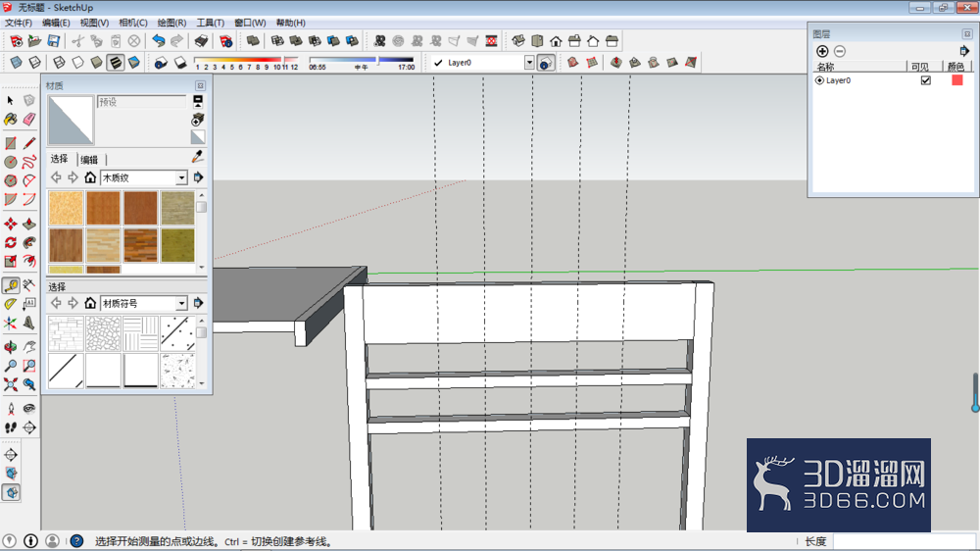
Task: Open the 木质纹 material library dropdown
Action: point(181,177)
